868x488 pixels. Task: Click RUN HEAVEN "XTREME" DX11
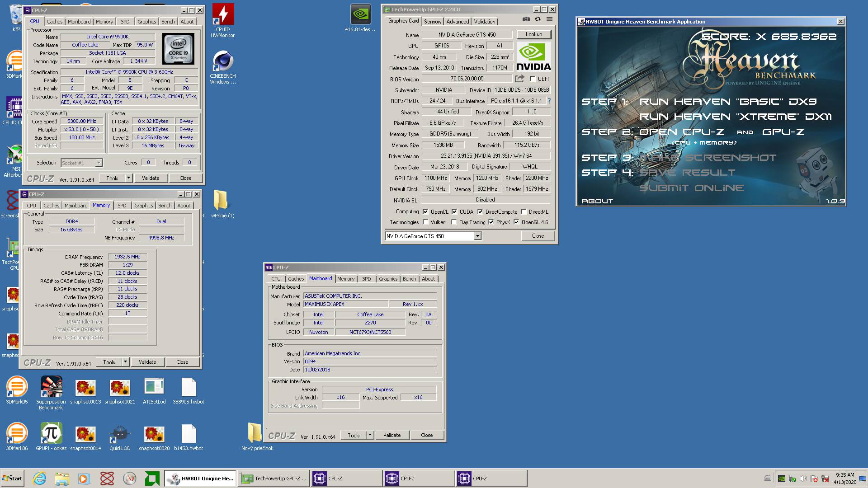[x=736, y=117]
